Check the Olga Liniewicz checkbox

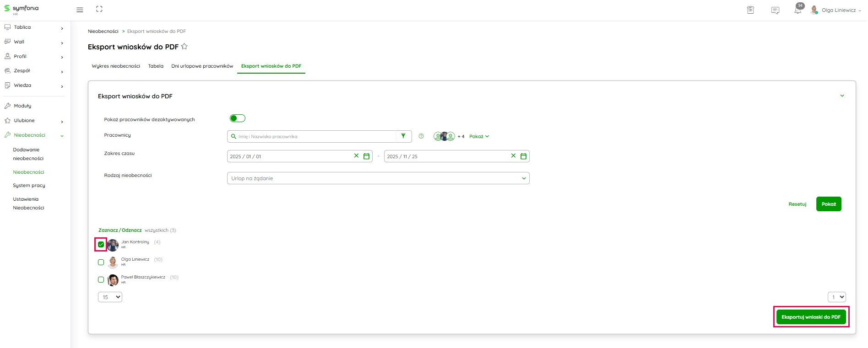101,262
